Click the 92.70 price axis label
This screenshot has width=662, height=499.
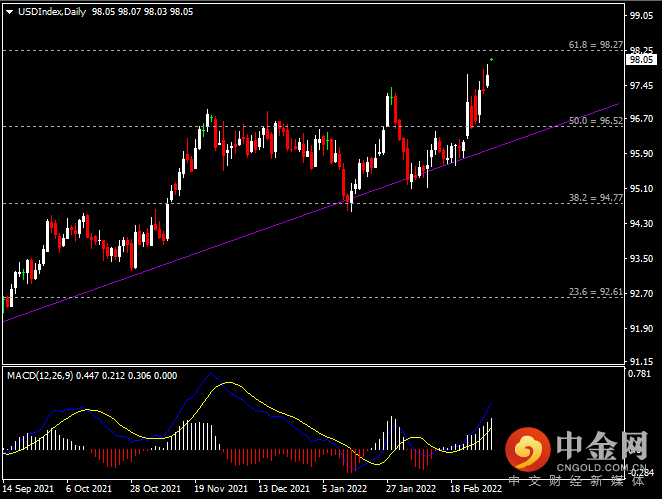(641, 293)
